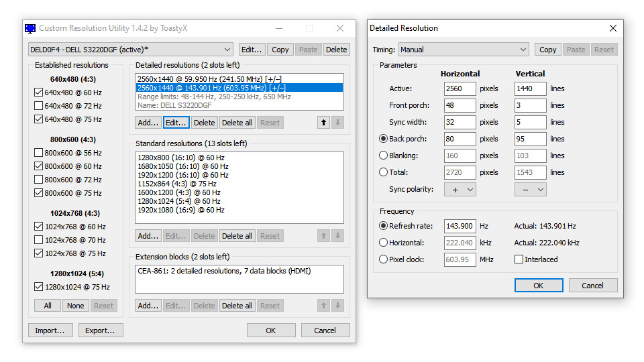Click the Export button

pos(100,330)
